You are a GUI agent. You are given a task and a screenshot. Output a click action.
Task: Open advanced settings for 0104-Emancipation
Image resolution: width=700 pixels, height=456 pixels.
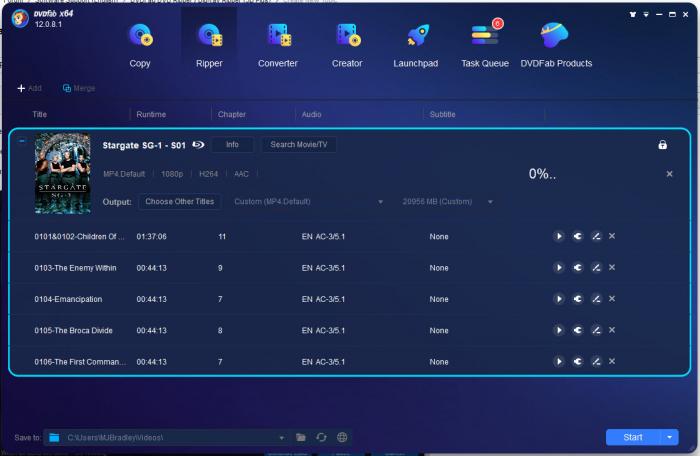(577, 299)
